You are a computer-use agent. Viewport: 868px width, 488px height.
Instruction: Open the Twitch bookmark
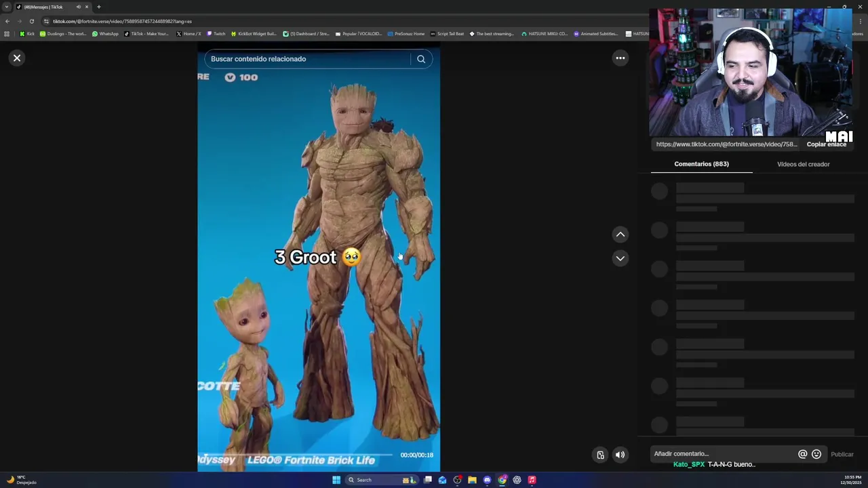click(x=216, y=34)
